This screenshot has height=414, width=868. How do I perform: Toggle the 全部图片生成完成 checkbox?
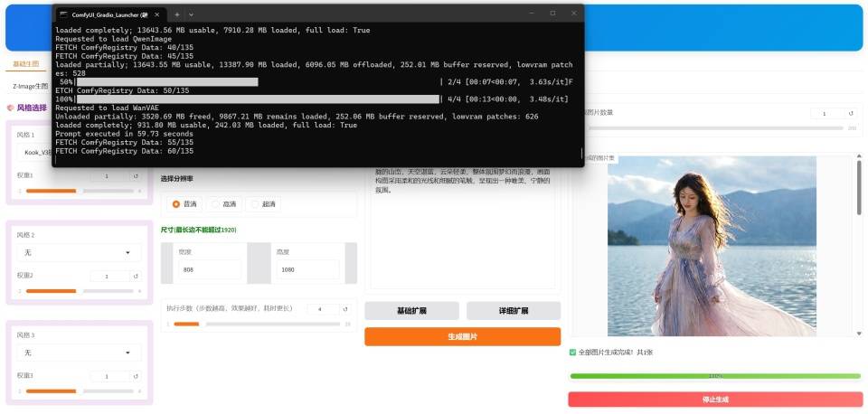click(572, 352)
